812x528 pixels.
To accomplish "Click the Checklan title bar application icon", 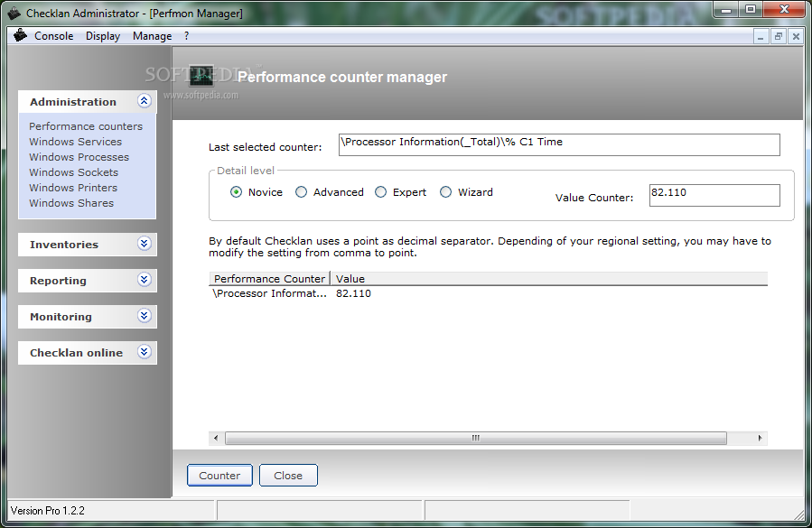I will point(14,13).
